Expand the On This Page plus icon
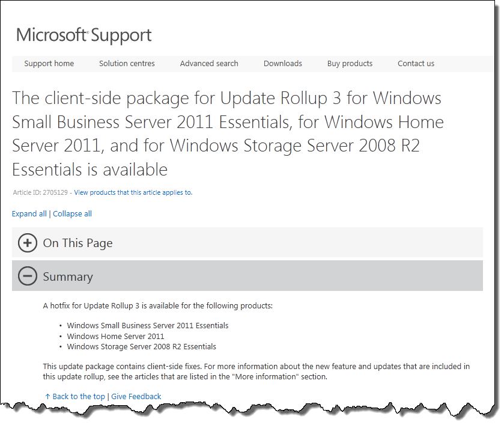Viewport: 504px width, 428px height. coord(27,243)
